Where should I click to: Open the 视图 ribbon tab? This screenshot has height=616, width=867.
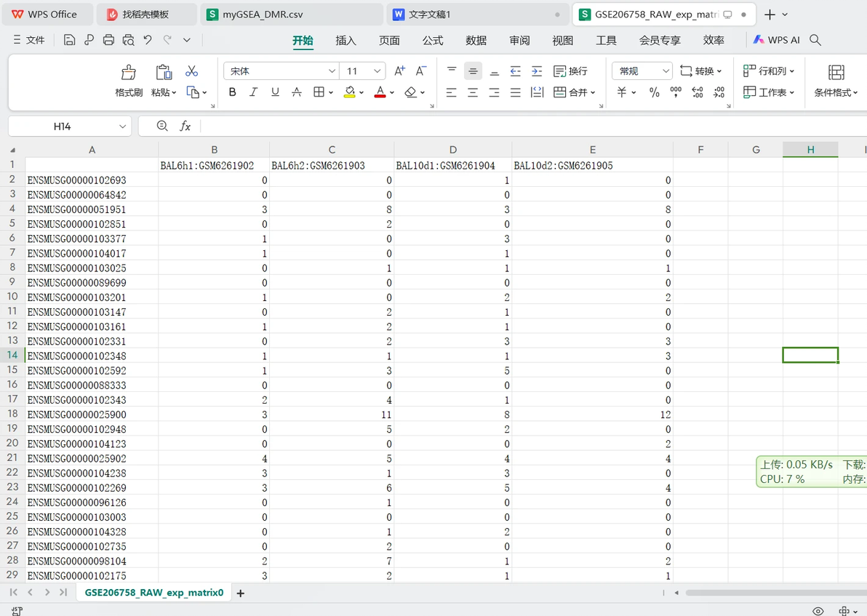tap(563, 41)
